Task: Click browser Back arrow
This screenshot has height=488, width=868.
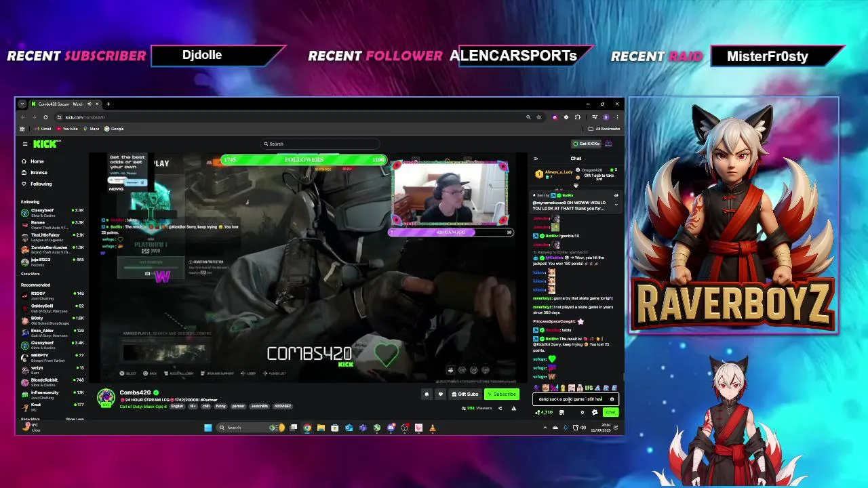Action: (x=23, y=117)
